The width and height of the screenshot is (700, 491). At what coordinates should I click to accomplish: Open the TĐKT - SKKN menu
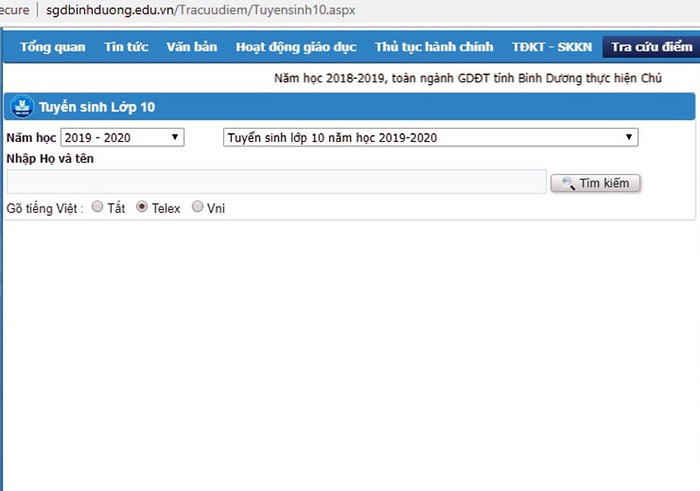[x=552, y=47]
